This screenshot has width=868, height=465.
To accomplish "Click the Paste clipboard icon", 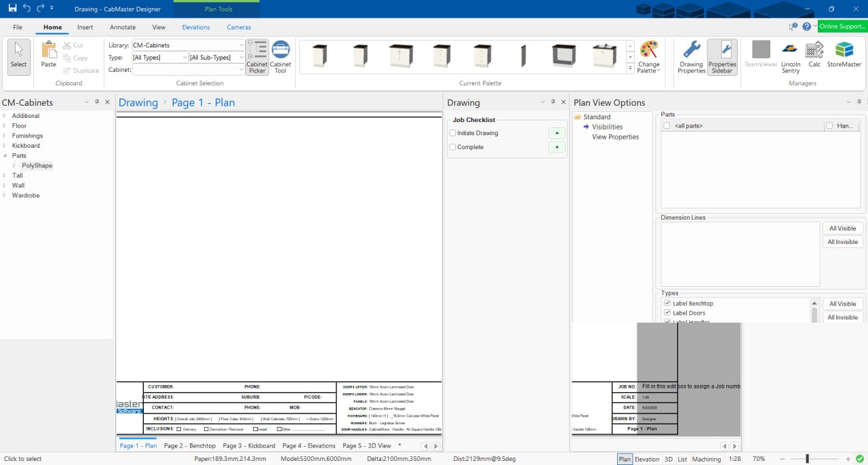I will point(49,56).
